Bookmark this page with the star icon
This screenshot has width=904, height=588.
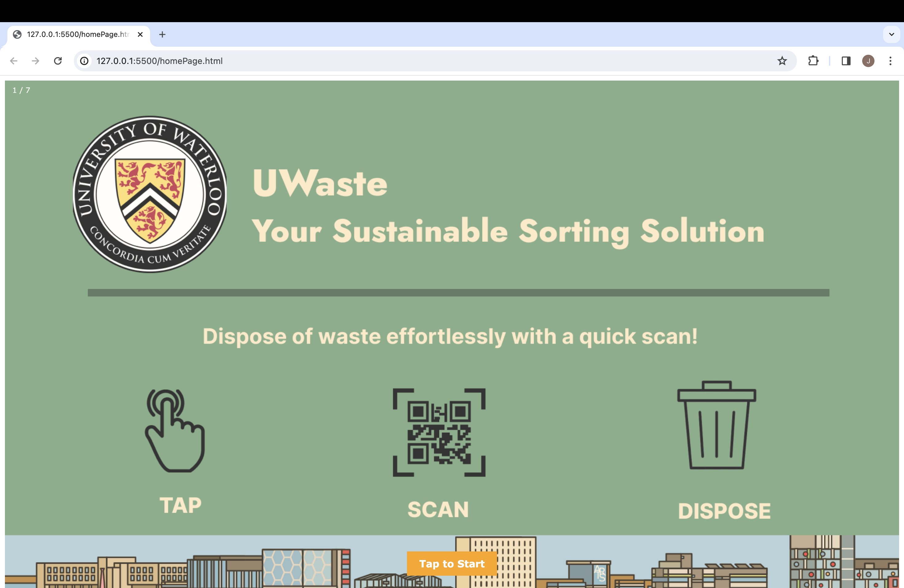(782, 61)
